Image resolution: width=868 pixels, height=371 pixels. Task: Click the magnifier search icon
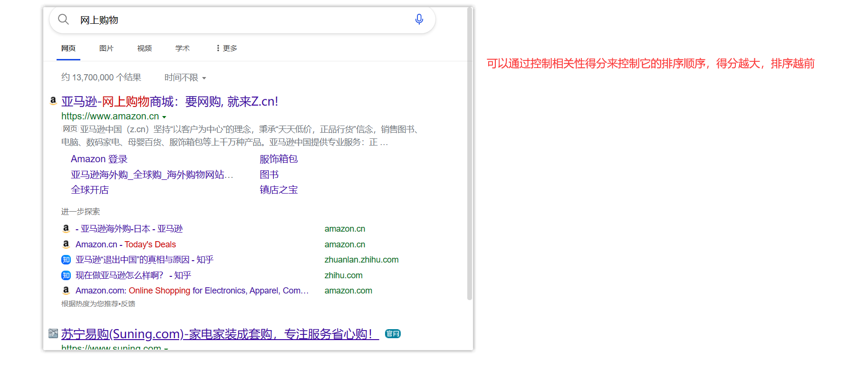[x=63, y=20]
